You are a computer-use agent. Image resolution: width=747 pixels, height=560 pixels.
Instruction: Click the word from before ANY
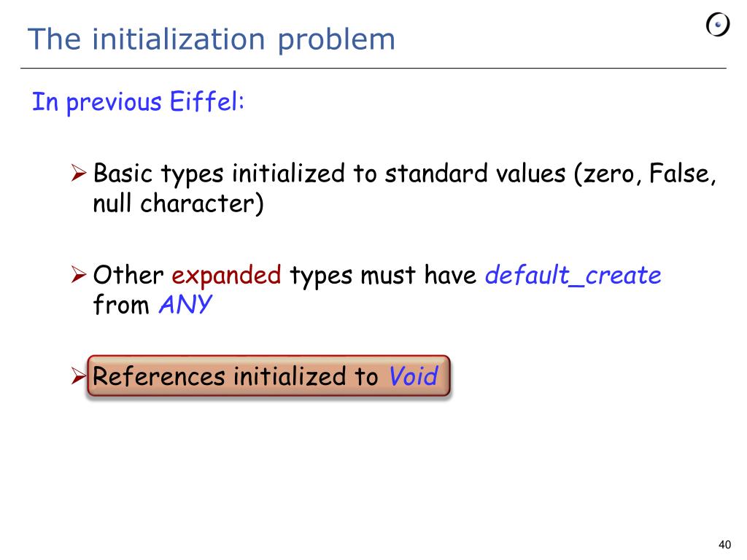pyautogui.click(x=121, y=305)
